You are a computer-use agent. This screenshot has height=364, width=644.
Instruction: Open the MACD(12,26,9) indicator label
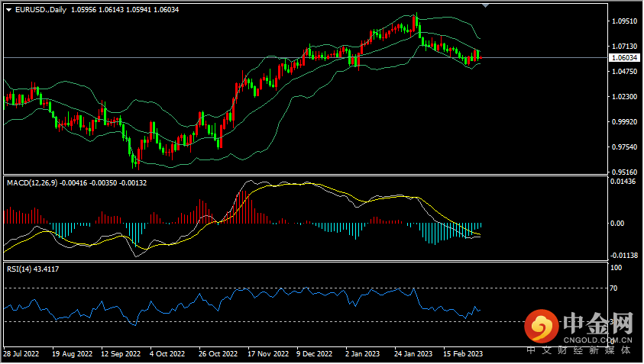[33, 183]
